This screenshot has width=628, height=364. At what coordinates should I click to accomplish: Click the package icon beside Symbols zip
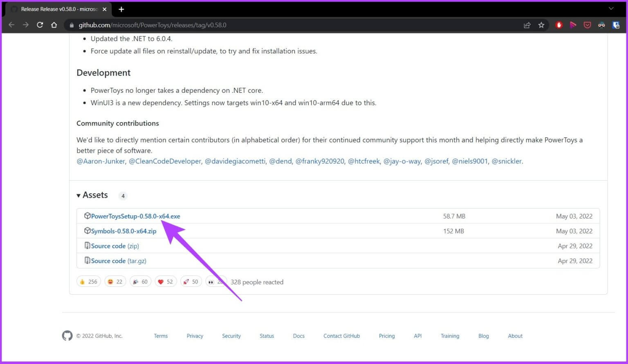(x=87, y=230)
